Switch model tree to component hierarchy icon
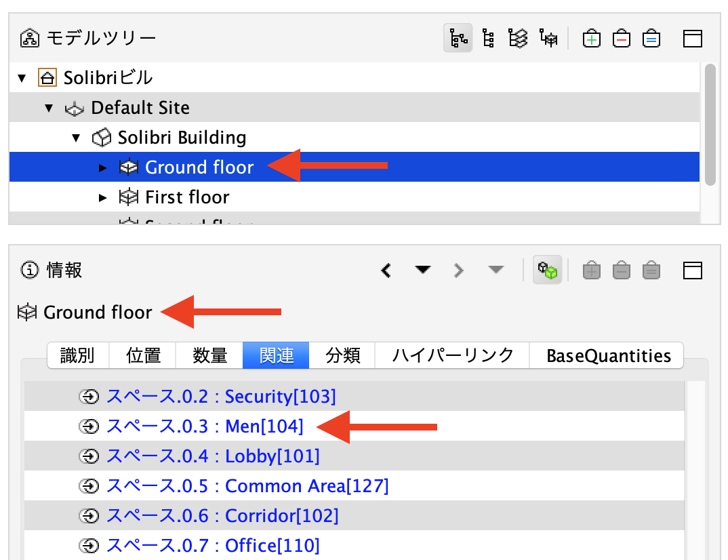This screenshot has width=728, height=560. pos(488,38)
